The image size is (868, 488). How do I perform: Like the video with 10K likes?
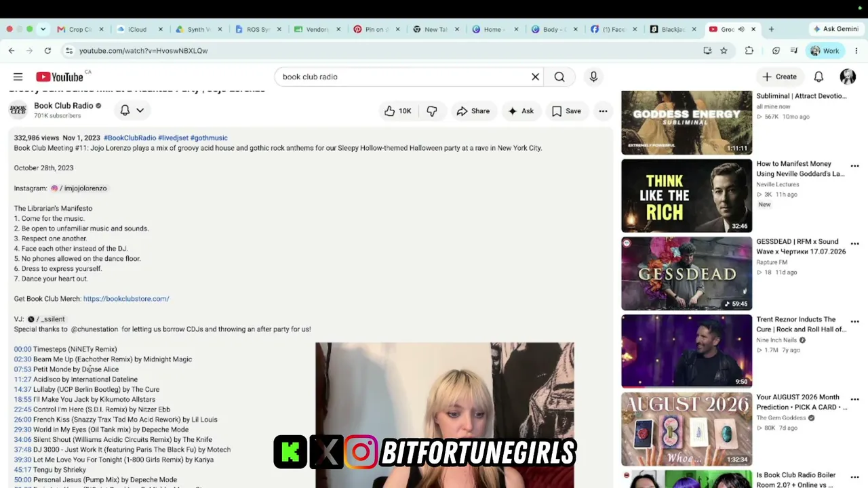398,111
